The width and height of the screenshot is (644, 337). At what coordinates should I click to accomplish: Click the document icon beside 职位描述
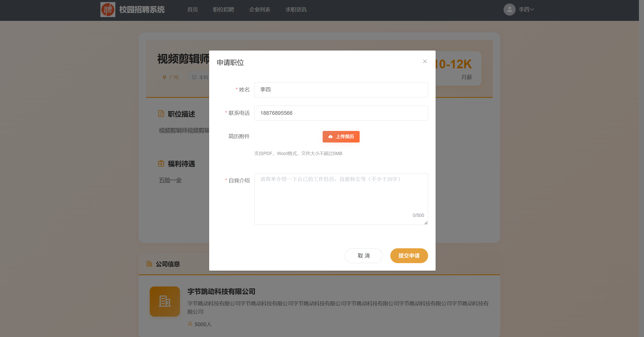pos(161,114)
